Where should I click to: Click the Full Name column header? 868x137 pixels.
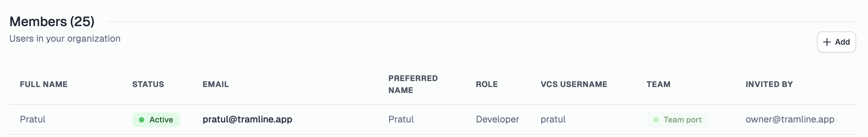(x=44, y=84)
